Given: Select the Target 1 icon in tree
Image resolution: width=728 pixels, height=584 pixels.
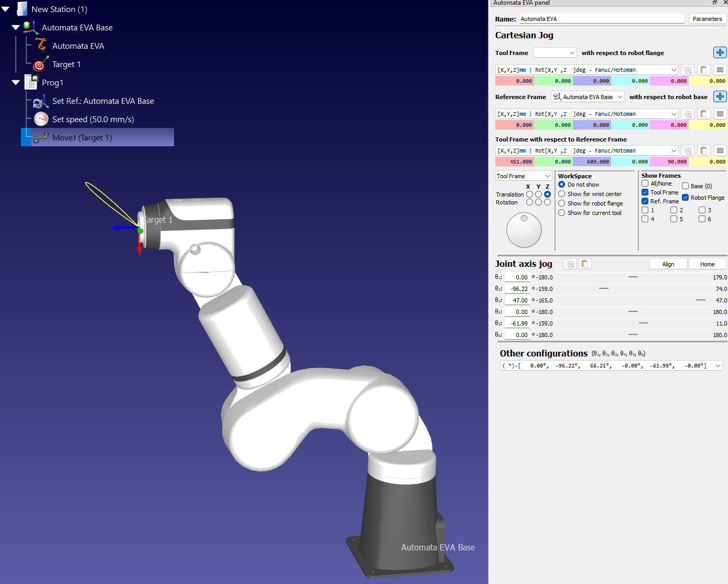Looking at the screenshot, I should (40, 64).
